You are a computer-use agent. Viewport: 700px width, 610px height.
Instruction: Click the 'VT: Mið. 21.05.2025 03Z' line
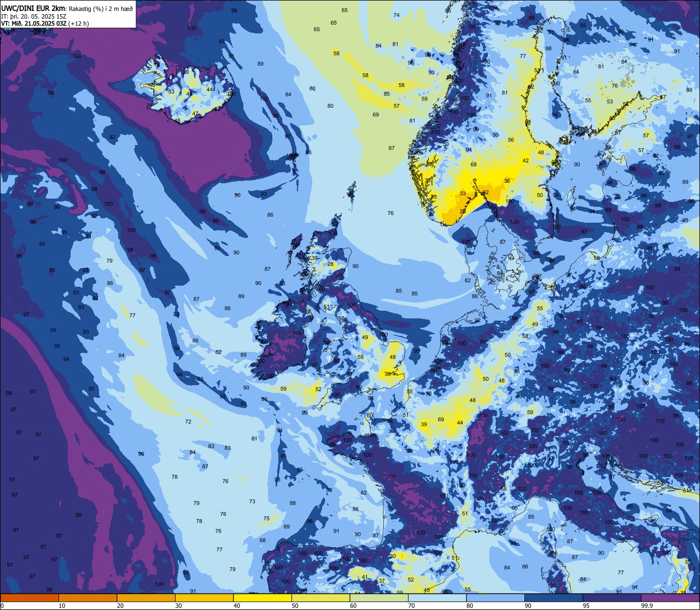(x=33, y=24)
